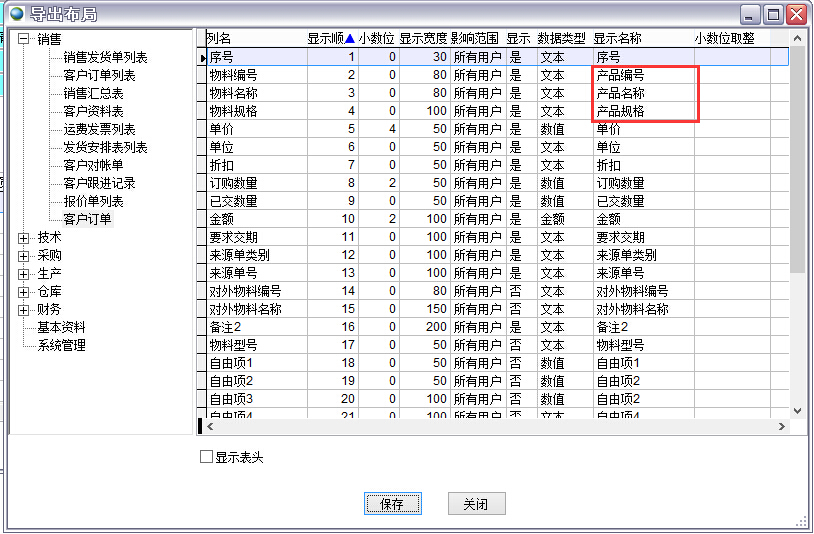Image resolution: width=814 pixels, height=534 pixels.
Task: Expand the 采购 tree node
Action: click(x=24, y=255)
